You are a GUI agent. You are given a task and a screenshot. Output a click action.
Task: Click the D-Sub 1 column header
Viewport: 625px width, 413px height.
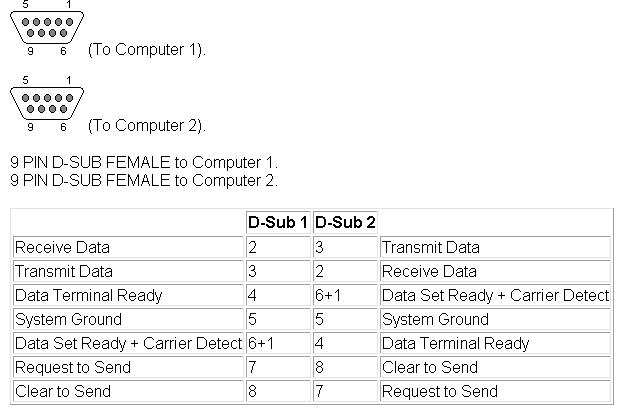(x=278, y=222)
